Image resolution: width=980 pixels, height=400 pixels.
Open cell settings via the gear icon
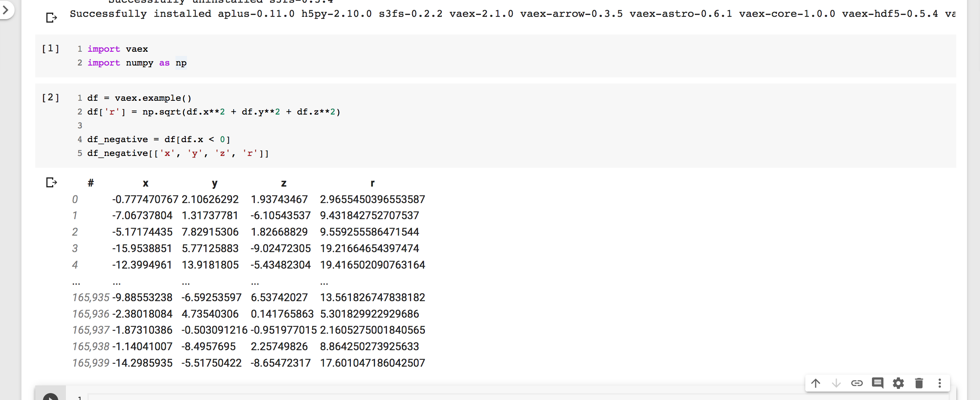click(x=898, y=383)
